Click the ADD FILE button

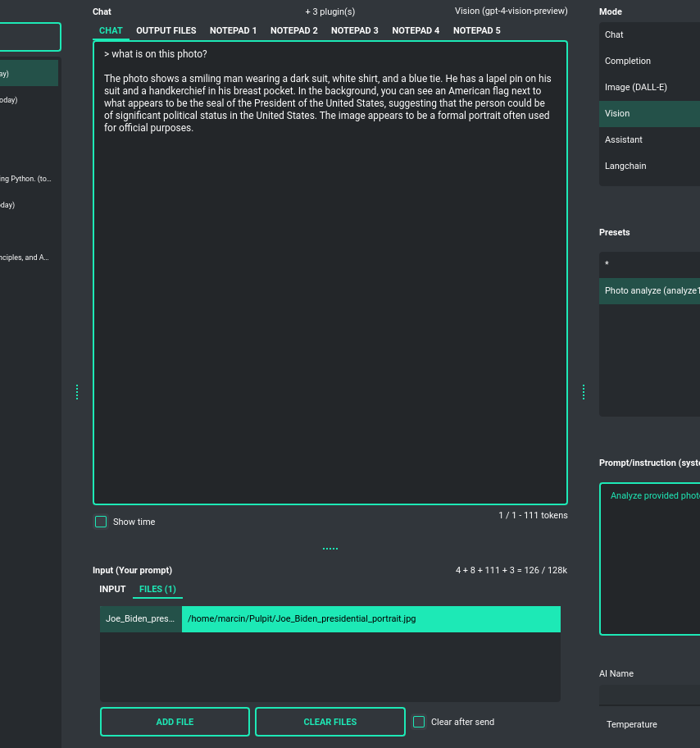pyautogui.click(x=175, y=722)
